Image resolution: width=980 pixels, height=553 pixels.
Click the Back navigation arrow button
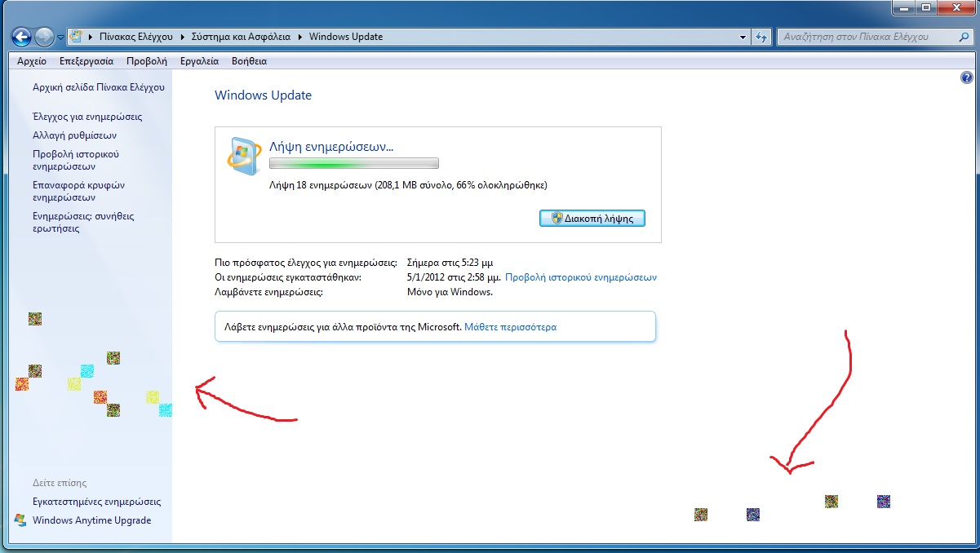22,37
